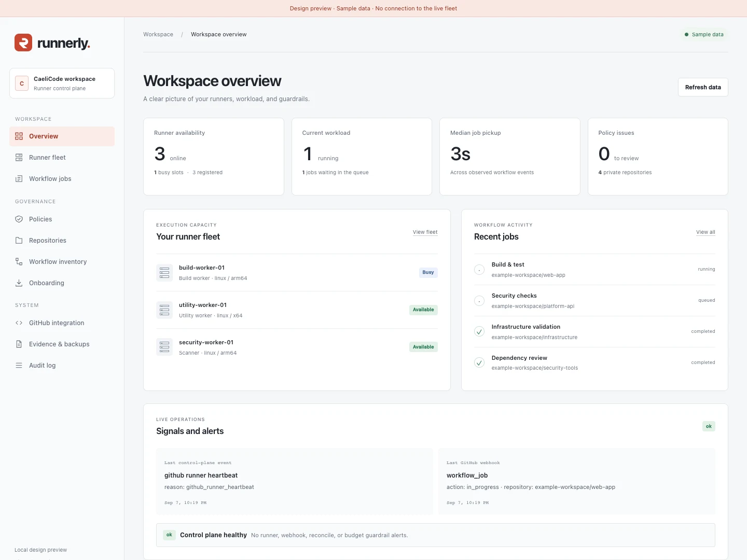
Task: Open Workflow inventory page
Action: point(62,262)
